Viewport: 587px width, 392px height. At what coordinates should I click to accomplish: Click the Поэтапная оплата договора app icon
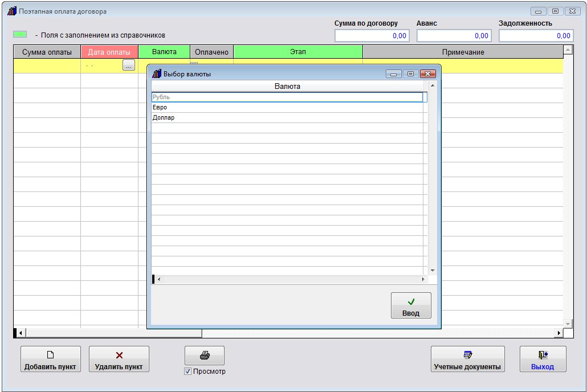[12, 11]
